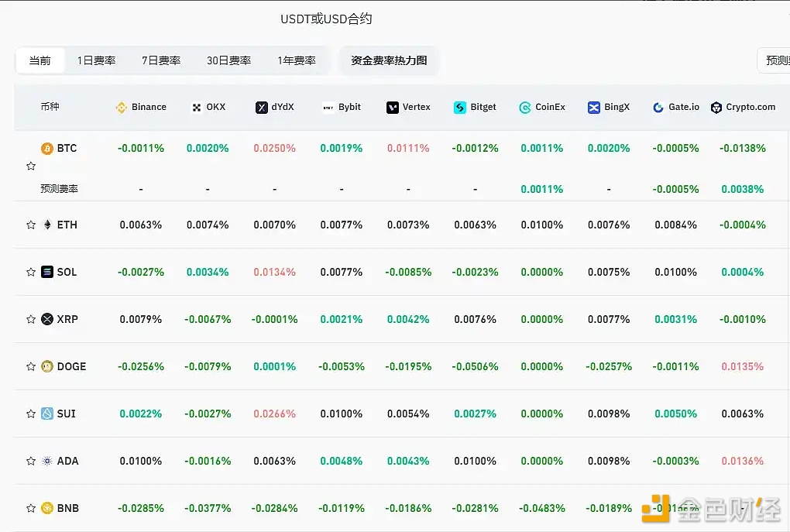Click the ETH coin icon
The image size is (790, 532).
pos(46,225)
